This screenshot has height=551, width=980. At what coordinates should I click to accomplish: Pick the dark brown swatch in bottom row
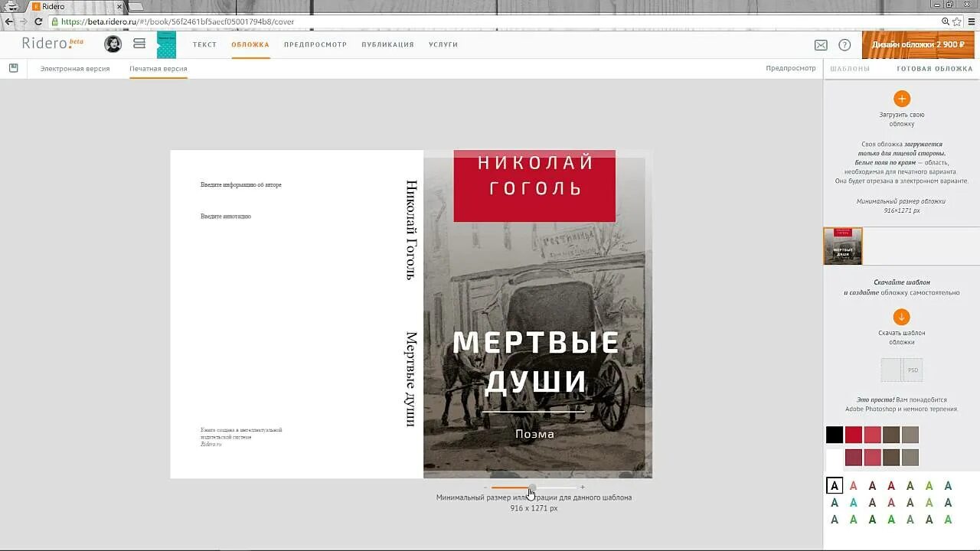pos(891,458)
